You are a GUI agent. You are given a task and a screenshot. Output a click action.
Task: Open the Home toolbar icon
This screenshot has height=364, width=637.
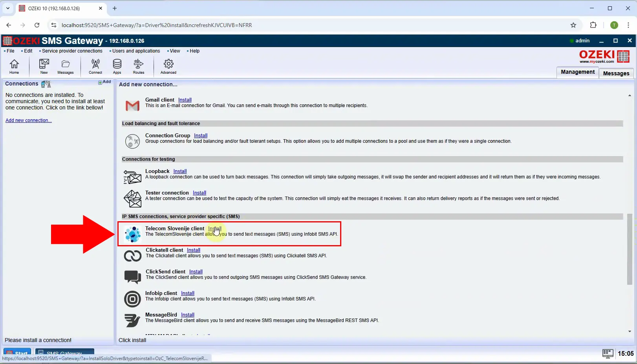point(14,66)
